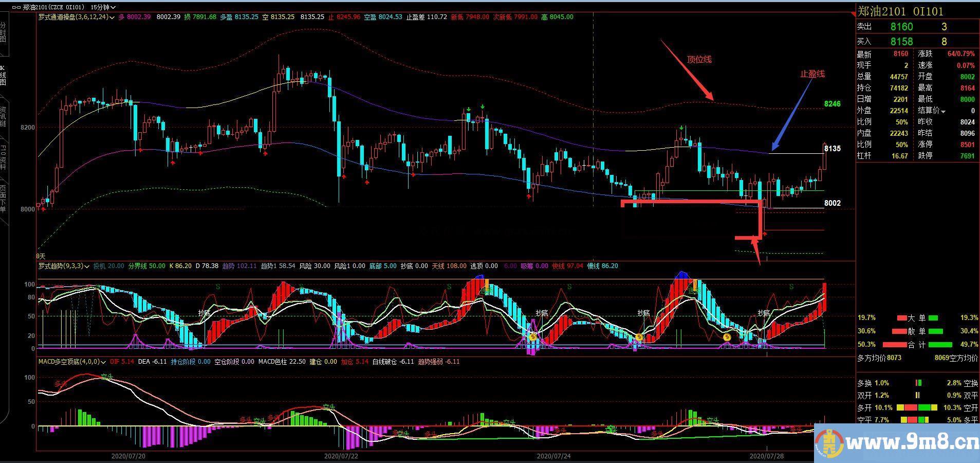
Task: Open the 15分钟 timeframe dropdown
Action: pos(102,7)
